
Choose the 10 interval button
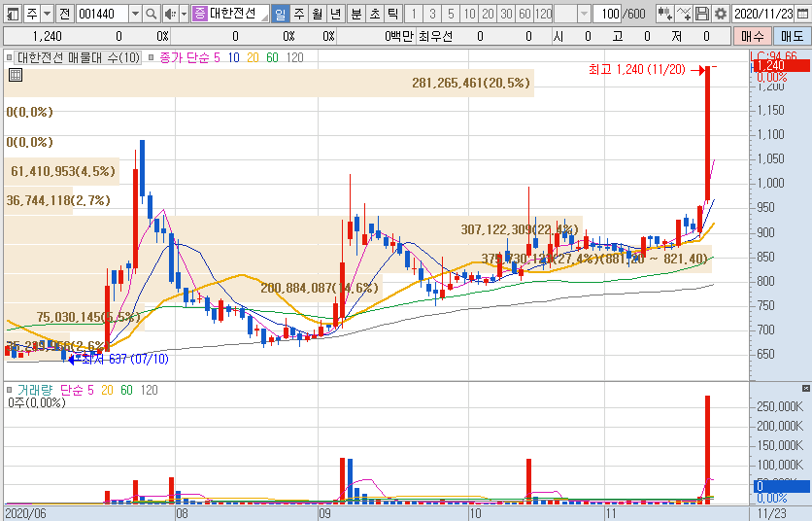(x=470, y=14)
